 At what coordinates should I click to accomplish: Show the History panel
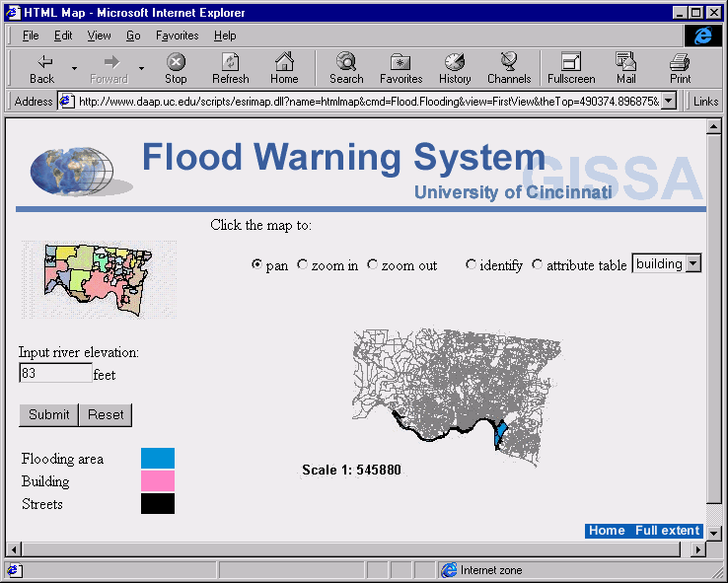tap(455, 68)
